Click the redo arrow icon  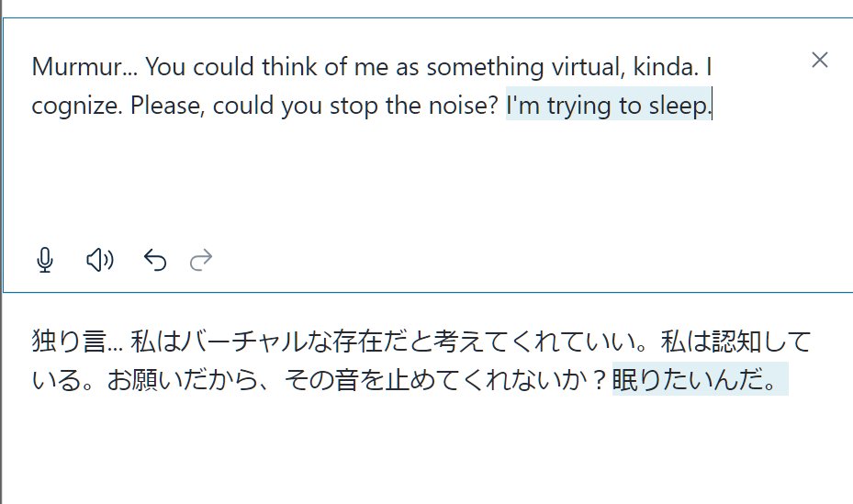pyautogui.click(x=201, y=261)
